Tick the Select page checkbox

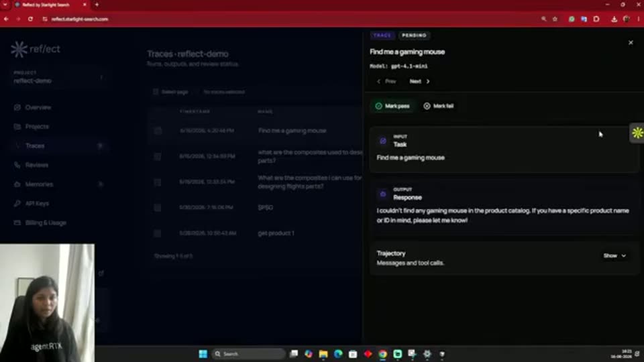(156, 92)
